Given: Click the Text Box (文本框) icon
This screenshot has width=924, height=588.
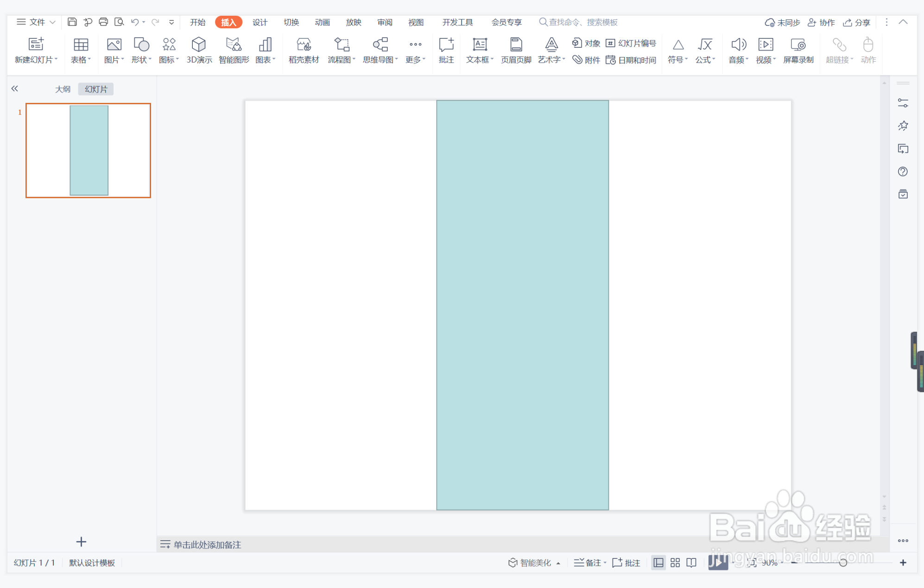Looking at the screenshot, I should (x=480, y=44).
